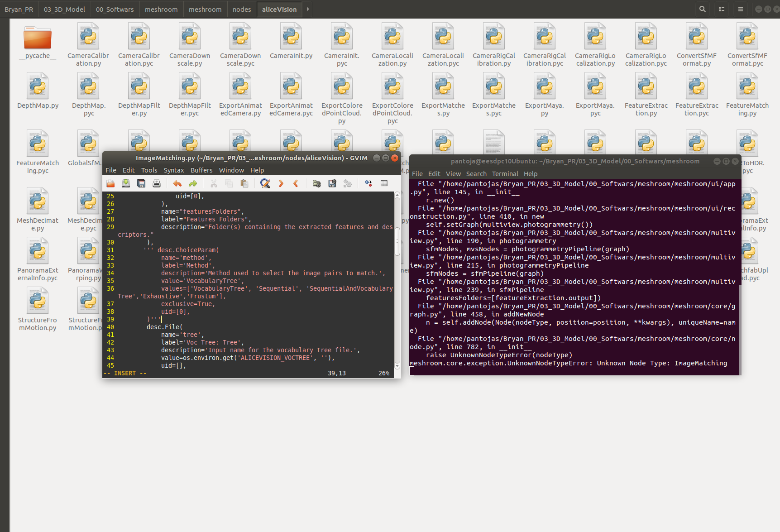This screenshot has height=532, width=780.
Task: Save all buffers with the stacked-floppy icon
Action: tap(141, 183)
